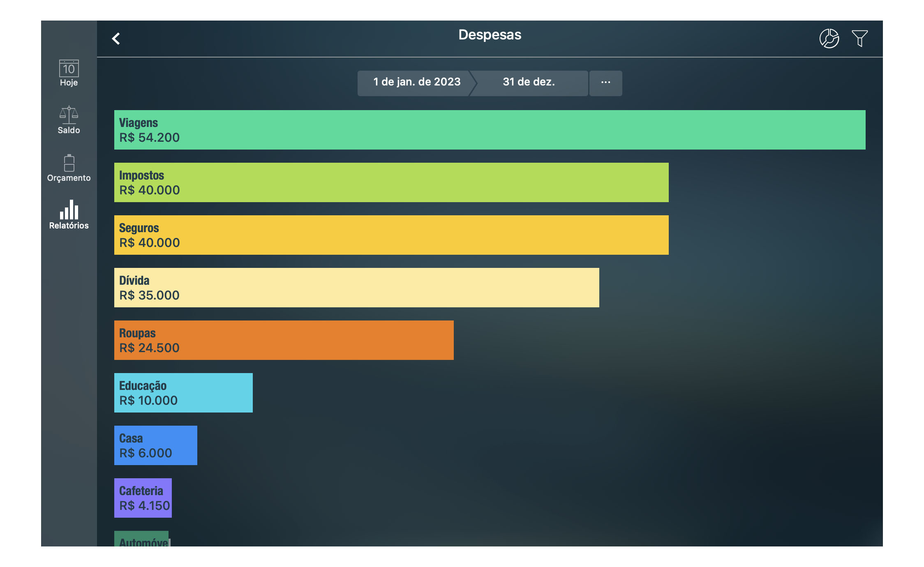This screenshot has height=567, width=924.
Task: Select the Viagens R$ 54.200 bar
Action: click(490, 130)
